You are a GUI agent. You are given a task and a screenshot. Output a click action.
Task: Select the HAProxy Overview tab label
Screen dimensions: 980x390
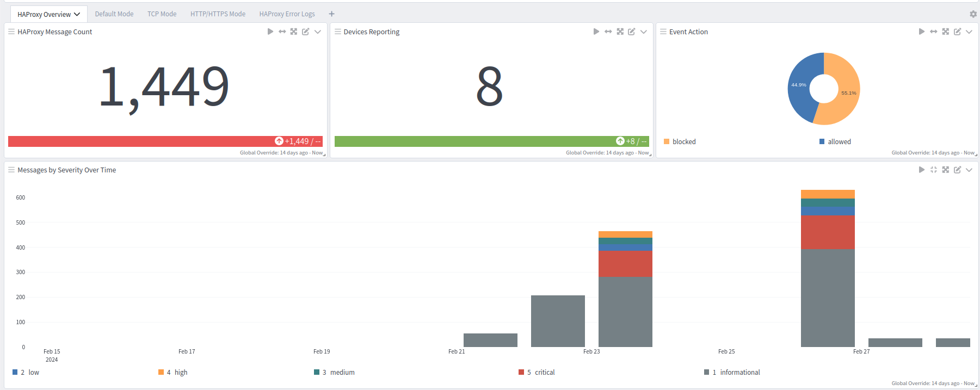pyautogui.click(x=44, y=15)
